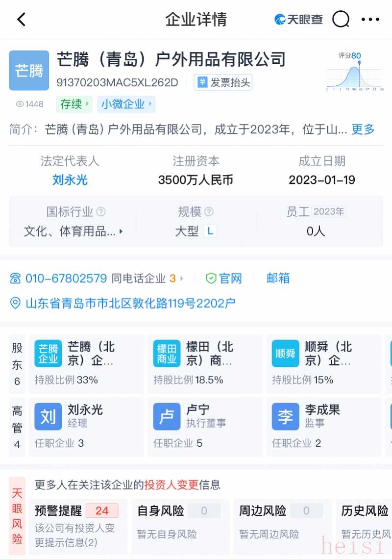Image resolution: width=392 pixels, height=560 pixels.
Task: Open search with the magnifier icon
Action: pyautogui.click(x=341, y=19)
